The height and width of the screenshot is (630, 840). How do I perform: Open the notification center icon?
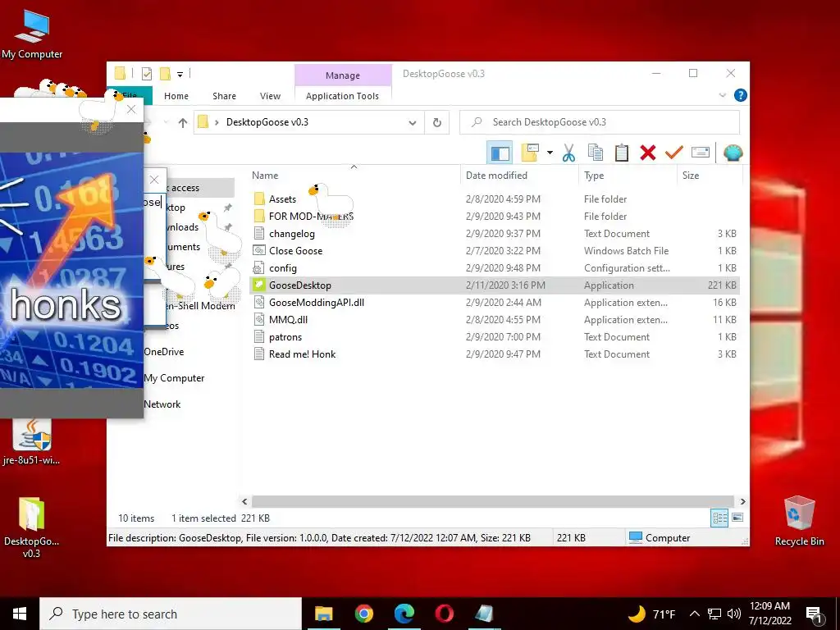click(x=815, y=614)
